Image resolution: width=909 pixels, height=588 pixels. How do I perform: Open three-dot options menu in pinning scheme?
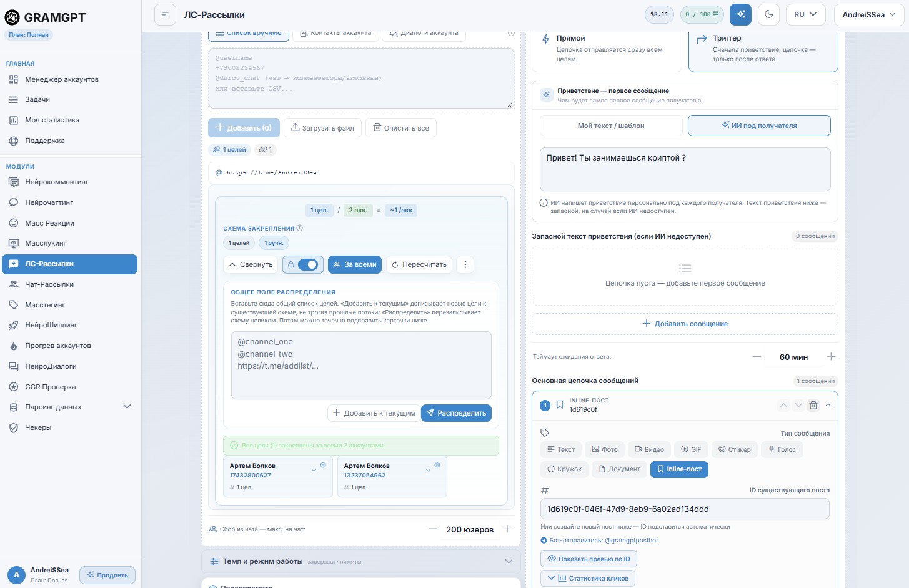point(465,264)
